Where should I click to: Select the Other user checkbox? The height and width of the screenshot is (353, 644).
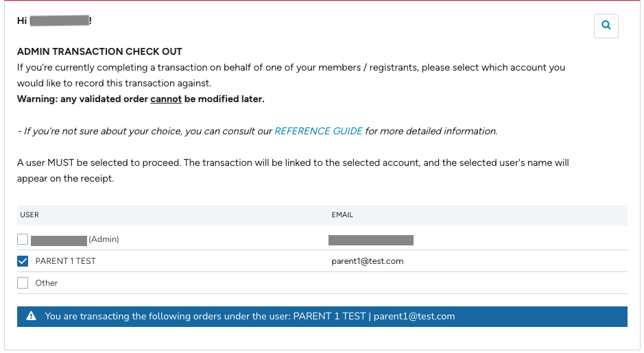tap(23, 283)
